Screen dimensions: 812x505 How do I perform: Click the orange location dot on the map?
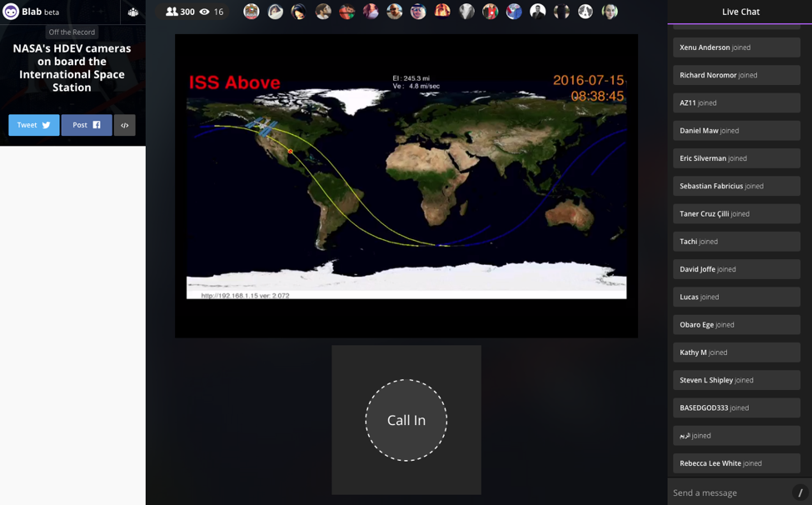click(x=291, y=151)
